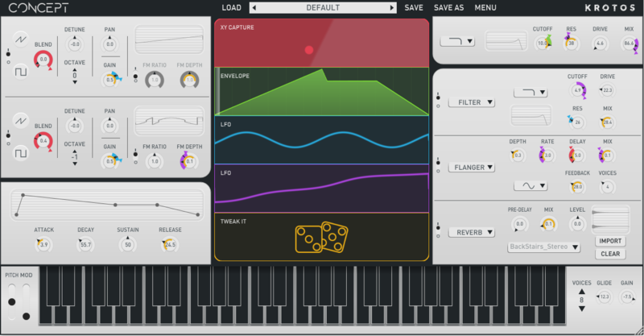This screenshot has height=336, width=644.
Task: Select the purple LFO modulator panel
Action: coord(321,189)
